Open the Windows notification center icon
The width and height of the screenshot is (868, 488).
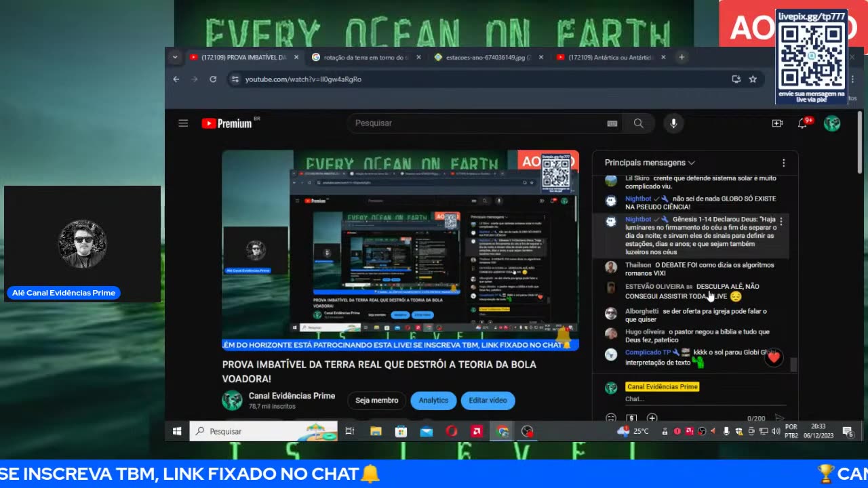tap(848, 431)
